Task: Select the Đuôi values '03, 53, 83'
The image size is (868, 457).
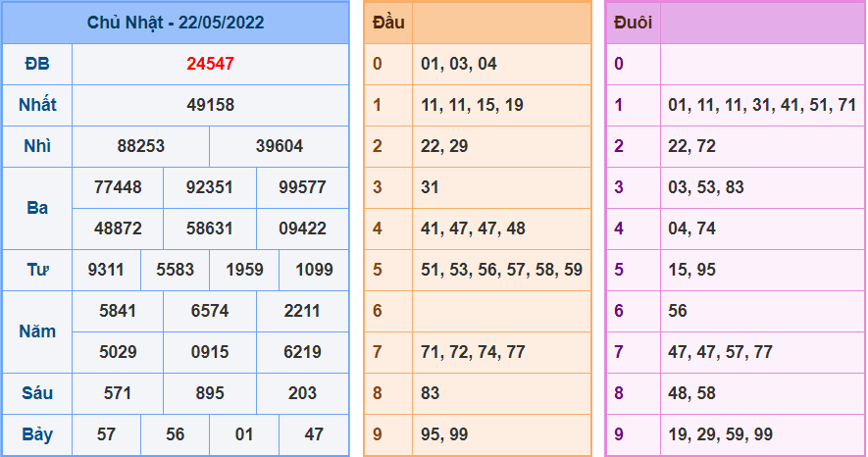Action: coord(706,187)
